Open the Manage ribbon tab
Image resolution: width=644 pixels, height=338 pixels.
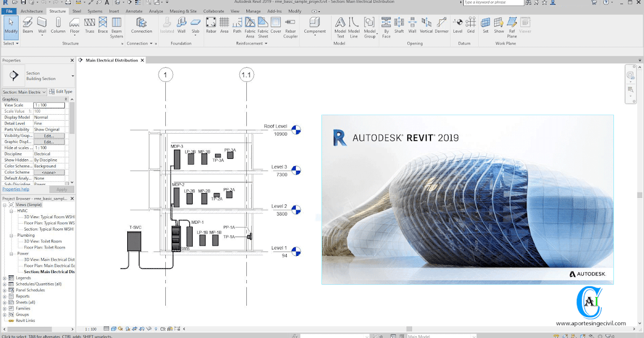coord(253,11)
